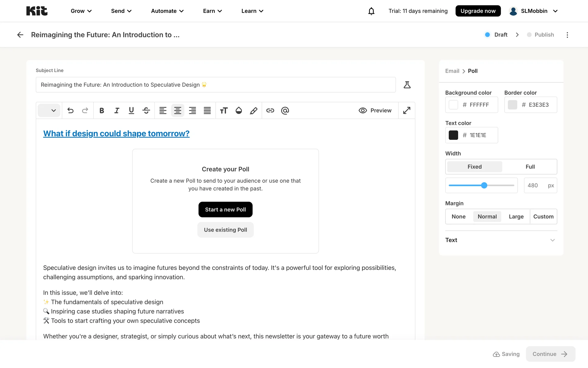
Task: Select Full width option
Action: [530, 167]
